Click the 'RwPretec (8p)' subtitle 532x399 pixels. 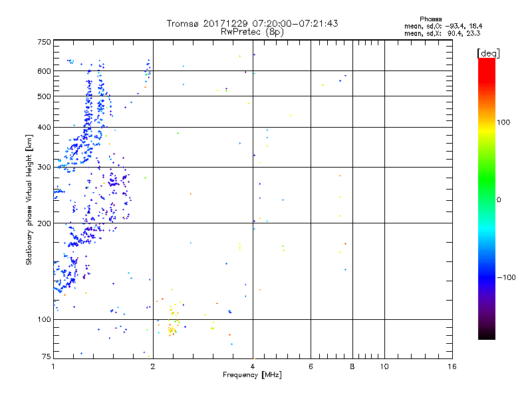[252, 32]
